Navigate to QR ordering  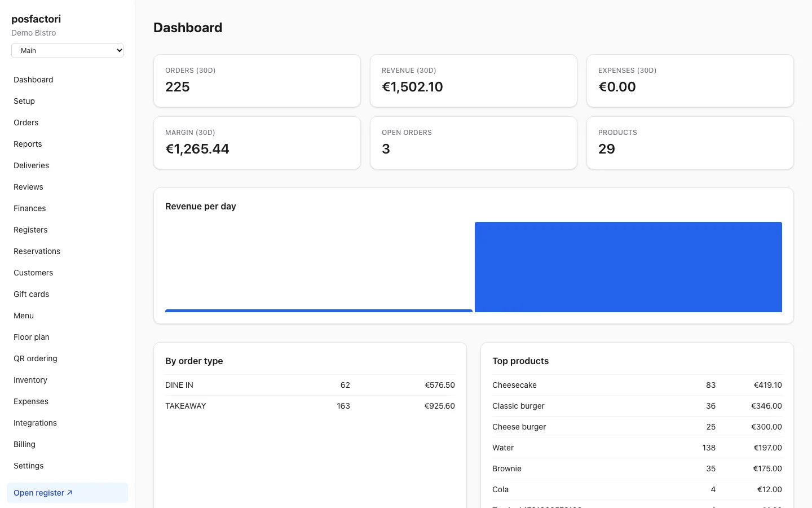coord(36,358)
